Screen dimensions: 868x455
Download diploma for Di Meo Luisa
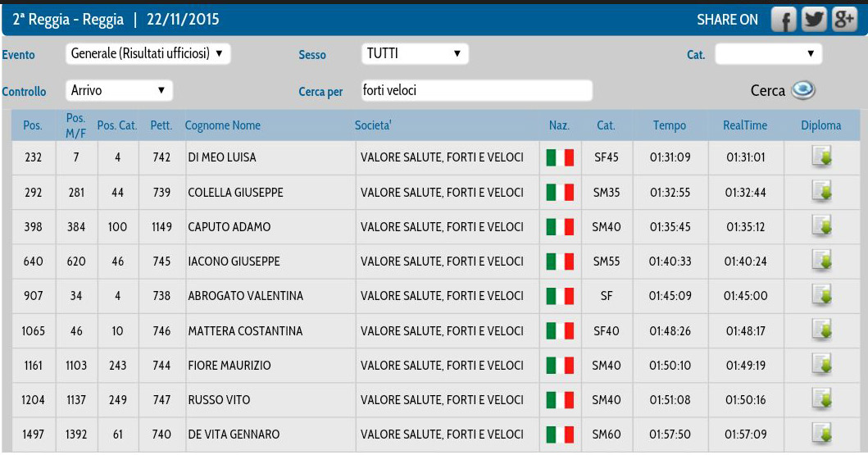[821, 157]
